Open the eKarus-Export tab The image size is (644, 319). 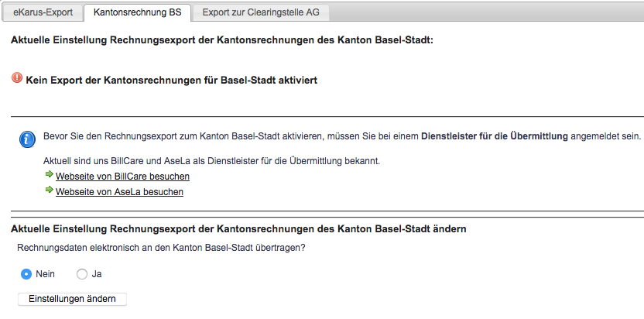pos(43,12)
